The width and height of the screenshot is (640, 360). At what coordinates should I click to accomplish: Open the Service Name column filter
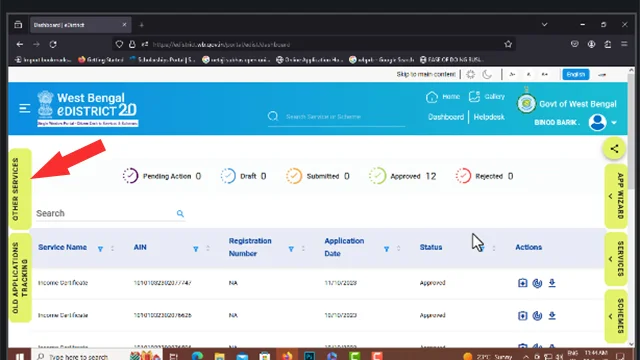(x=100, y=249)
